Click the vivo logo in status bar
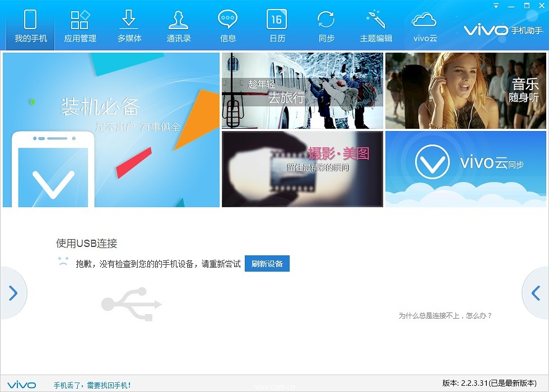Viewport: 549px width, 392px height. point(21,385)
